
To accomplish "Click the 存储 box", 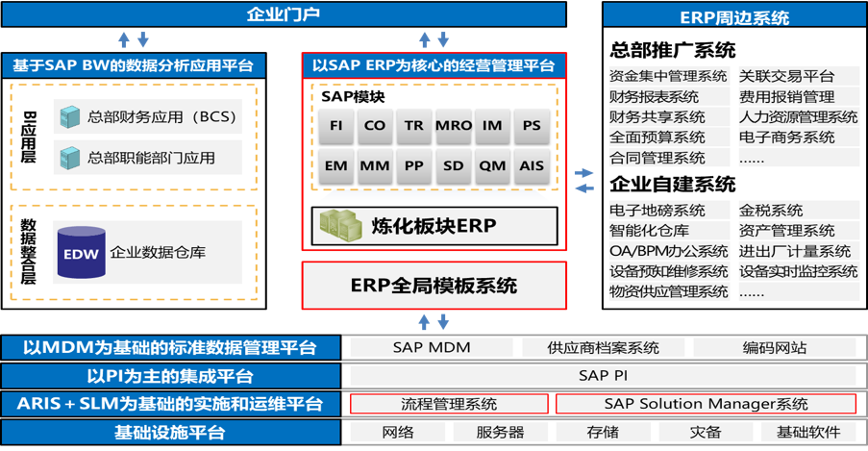I will coord(603,432).
